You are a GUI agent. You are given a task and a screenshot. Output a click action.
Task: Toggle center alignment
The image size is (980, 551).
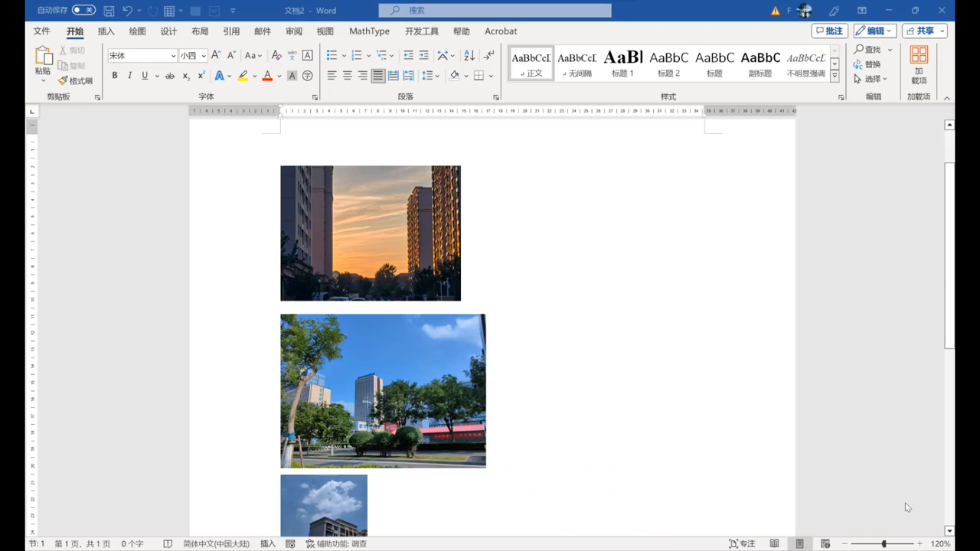(x=347, y=76)
